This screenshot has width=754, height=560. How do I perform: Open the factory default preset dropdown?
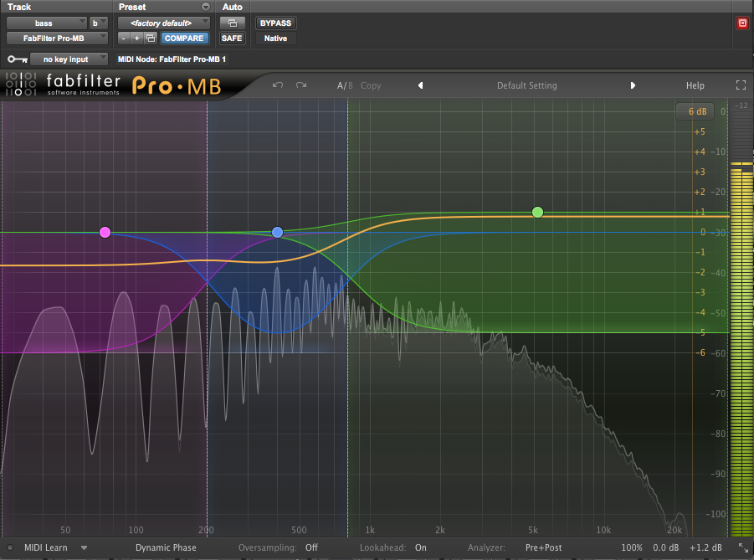tap(164, 23)
